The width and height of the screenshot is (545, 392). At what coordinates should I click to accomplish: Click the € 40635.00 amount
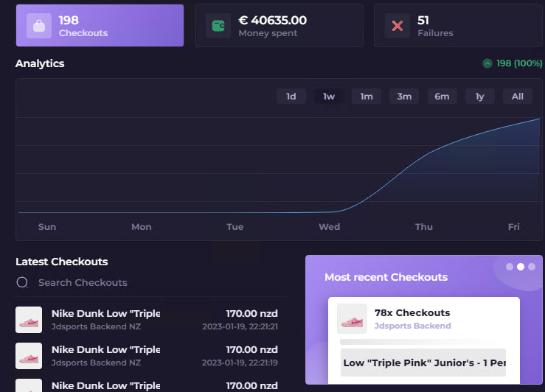(x=273, y=20)
